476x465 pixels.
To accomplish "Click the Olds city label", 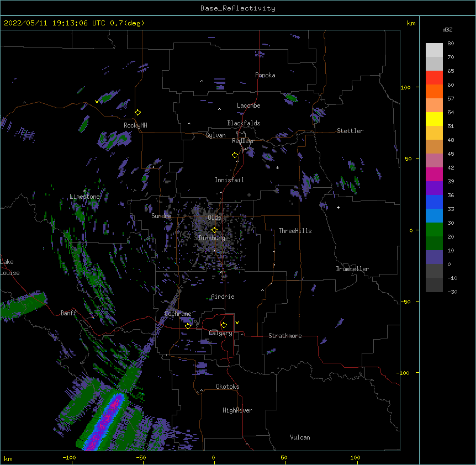I will click(214, 218).
